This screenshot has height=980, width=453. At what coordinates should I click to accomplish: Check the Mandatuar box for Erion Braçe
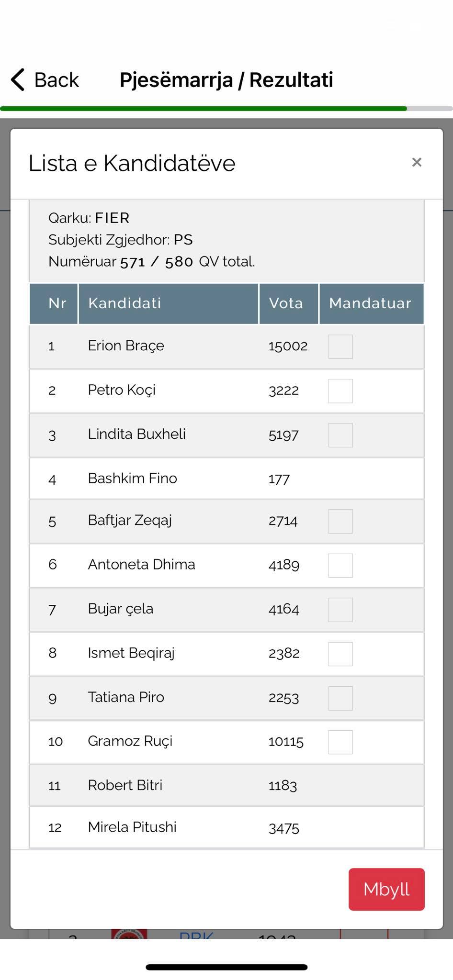[340, 347]
